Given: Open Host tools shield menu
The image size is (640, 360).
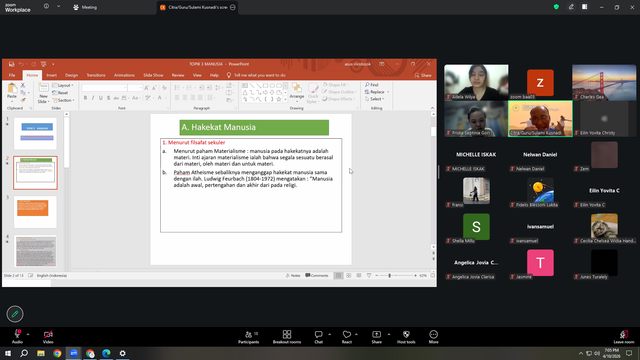Looking at the screenshot, I should (x=406, y=337).
